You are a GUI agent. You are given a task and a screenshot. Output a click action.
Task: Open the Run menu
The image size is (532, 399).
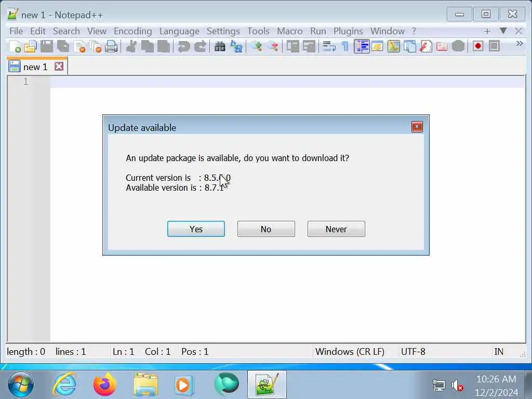(318, 31)
